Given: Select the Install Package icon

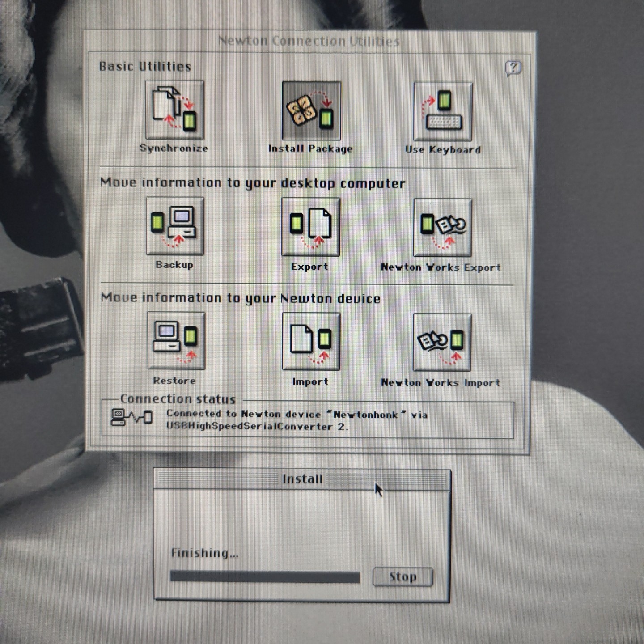Looking at the screenshot, I should pyautogui.click(x=311, y=111).
